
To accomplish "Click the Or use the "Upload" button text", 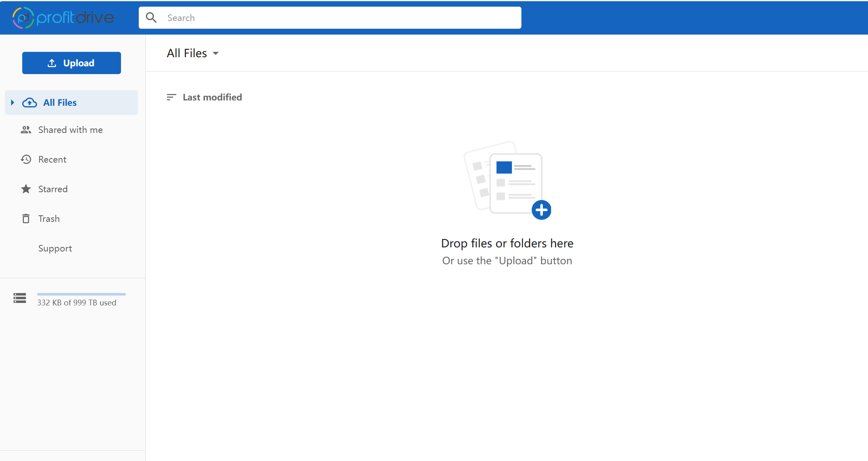I will (507, 261).
